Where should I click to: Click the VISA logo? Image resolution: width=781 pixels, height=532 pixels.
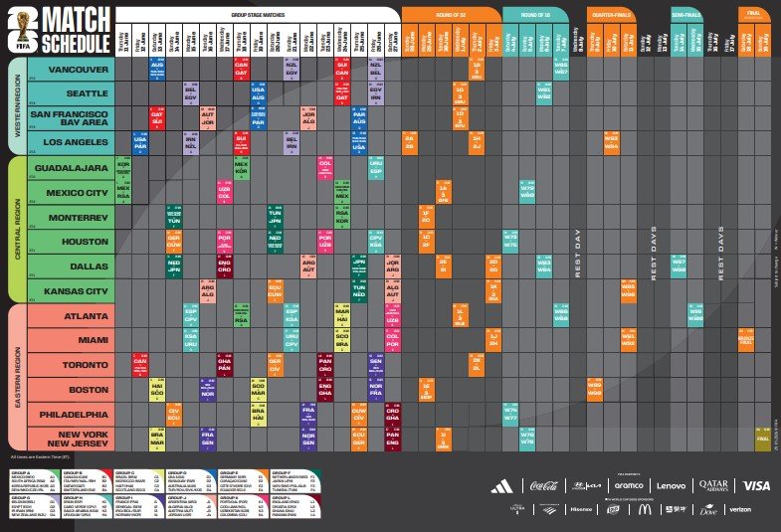tap(756, 485)
